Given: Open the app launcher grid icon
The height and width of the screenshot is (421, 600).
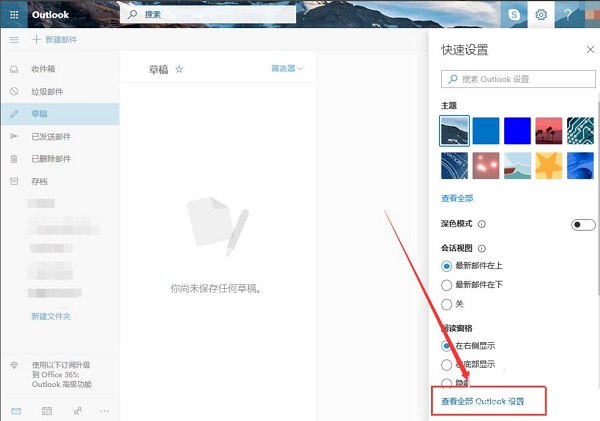Looking at the screenshot, I should (14, 15).
